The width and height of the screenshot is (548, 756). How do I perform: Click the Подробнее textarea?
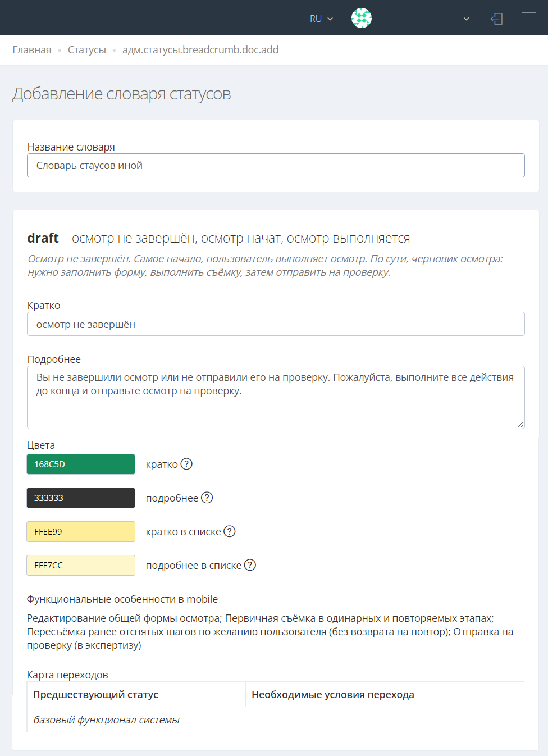(276, 397)
